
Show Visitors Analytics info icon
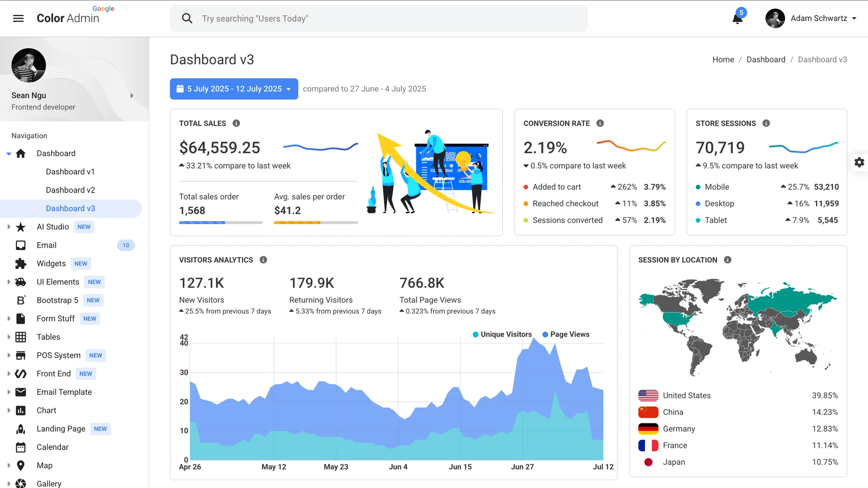[263, 260]
